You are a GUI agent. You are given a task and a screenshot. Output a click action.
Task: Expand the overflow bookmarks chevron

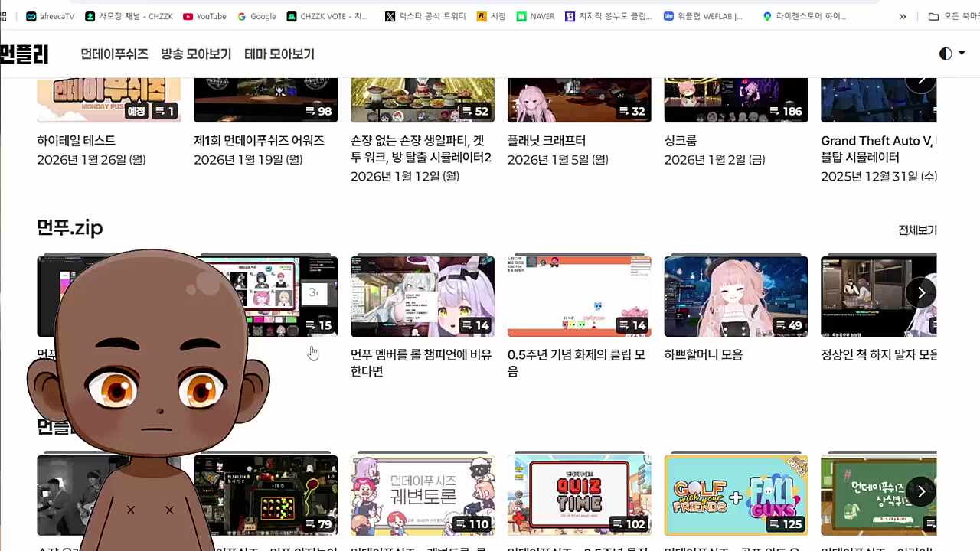[903, 16]
